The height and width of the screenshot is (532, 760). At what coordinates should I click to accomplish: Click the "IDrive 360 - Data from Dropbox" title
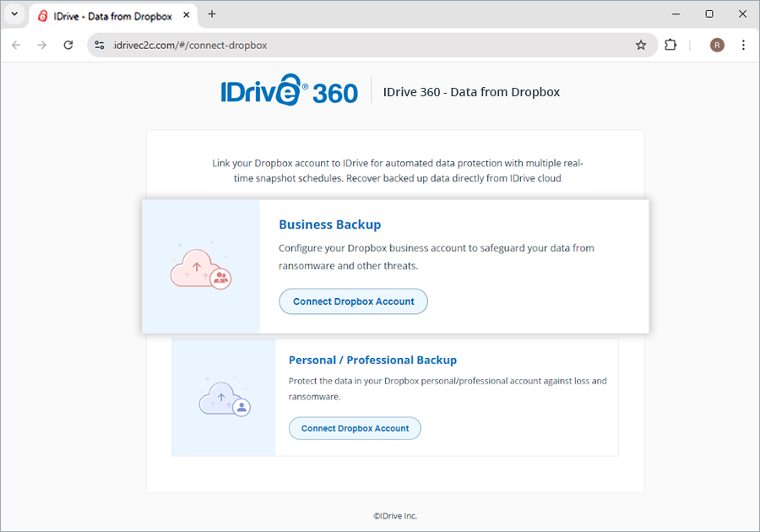471,92
